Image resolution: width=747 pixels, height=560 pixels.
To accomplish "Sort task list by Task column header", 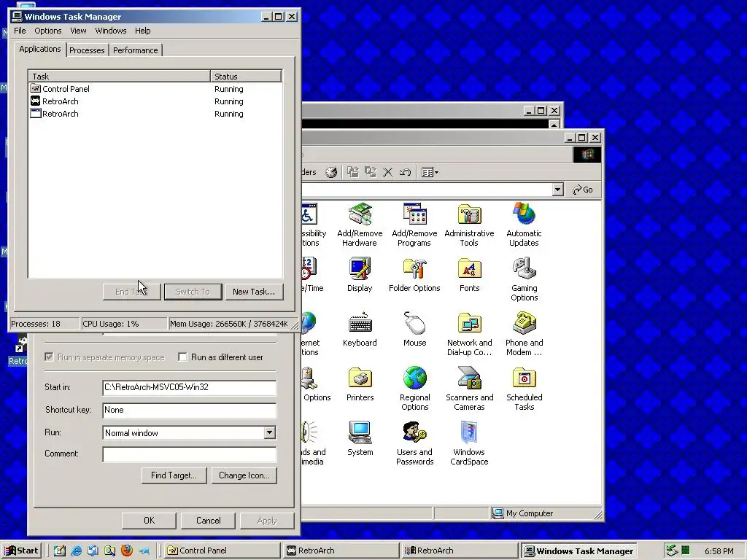I will (x=120, y=76).
